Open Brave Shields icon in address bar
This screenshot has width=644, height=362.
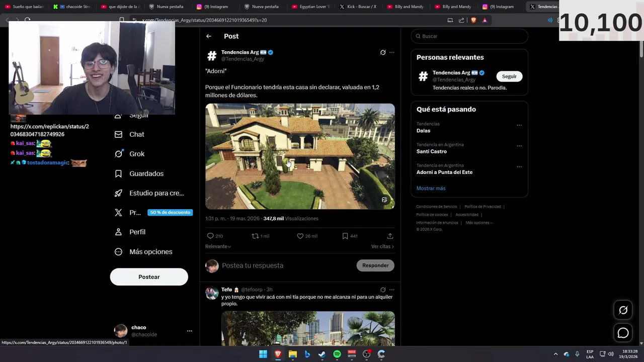click(x=473, y=20)
